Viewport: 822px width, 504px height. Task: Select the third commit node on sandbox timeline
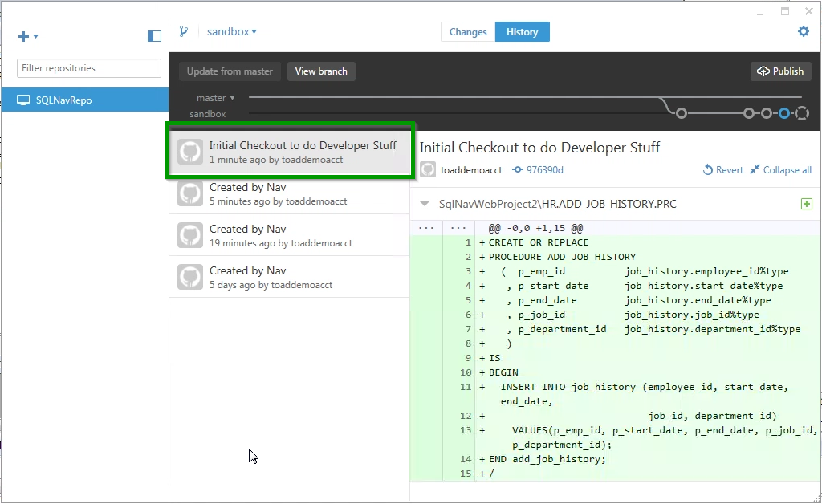click(767, 113)
